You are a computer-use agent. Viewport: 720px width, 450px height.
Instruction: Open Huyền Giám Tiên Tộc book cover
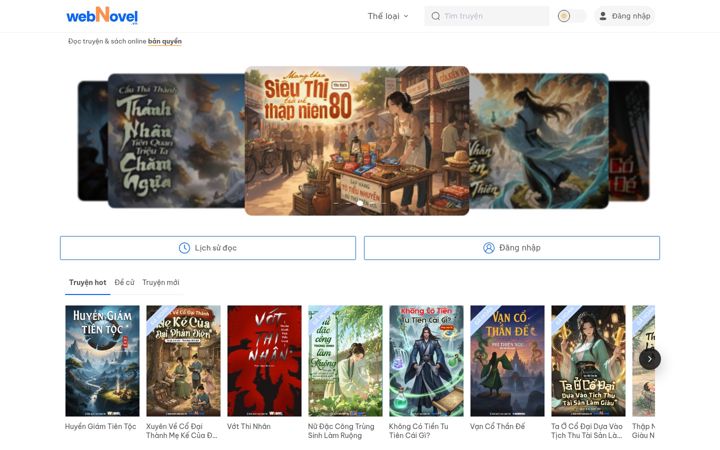pos(102,361)
